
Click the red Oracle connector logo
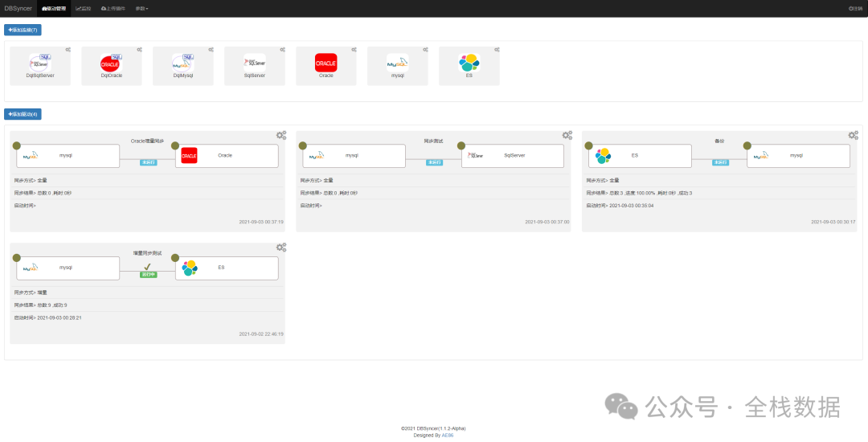click(x=325, y=63)
